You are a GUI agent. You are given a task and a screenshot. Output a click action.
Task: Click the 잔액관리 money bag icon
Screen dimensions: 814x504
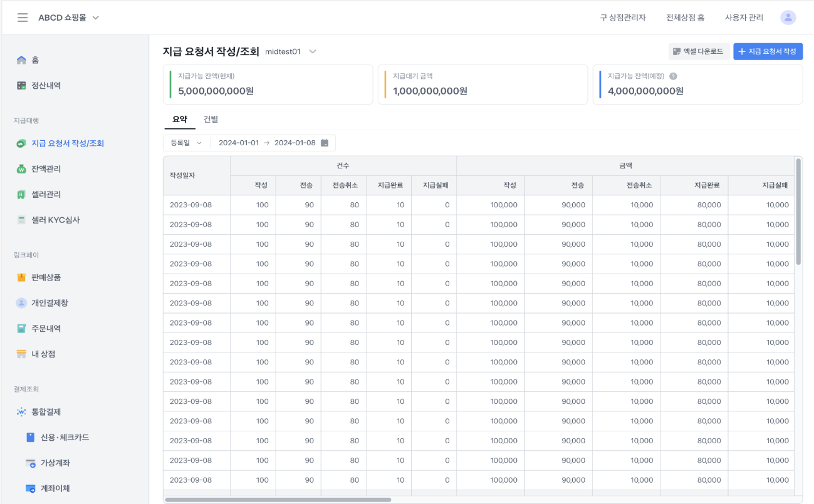(x=21, y=169)
